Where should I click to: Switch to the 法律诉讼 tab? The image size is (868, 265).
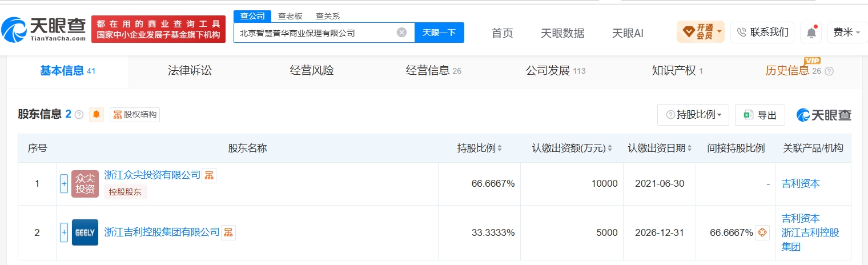click(x=190, y=71)
